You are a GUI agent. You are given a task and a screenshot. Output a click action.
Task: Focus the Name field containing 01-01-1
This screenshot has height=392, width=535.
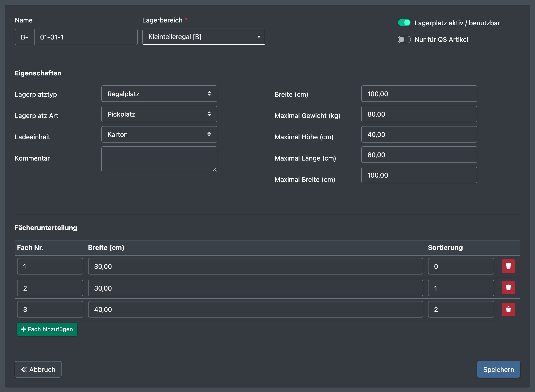(86, 37)
